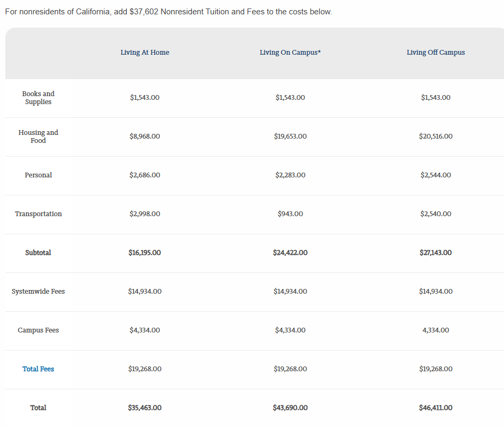Select the $943.00 transportation value
Image resolution: width=504 pixels, height=427 pixels.
[290, 214]
